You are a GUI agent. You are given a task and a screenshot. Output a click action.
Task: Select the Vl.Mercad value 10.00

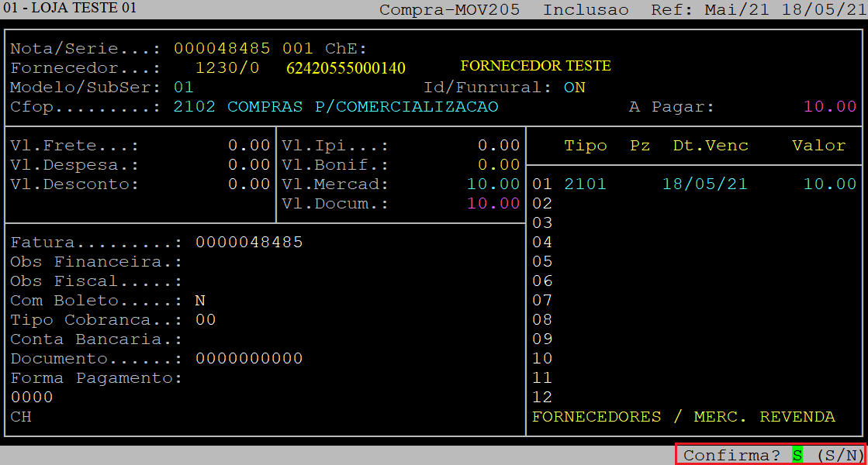click(493, 184)
